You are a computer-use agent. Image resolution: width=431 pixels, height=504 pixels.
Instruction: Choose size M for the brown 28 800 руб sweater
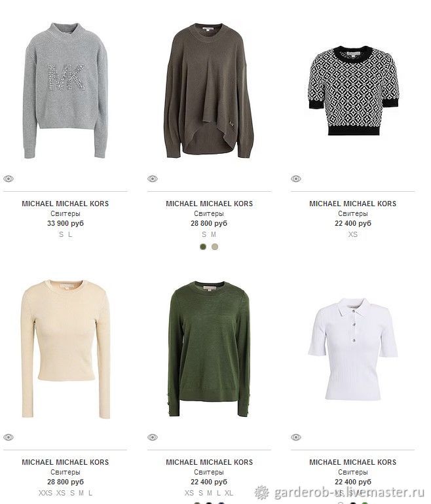[x=214, y=234]
